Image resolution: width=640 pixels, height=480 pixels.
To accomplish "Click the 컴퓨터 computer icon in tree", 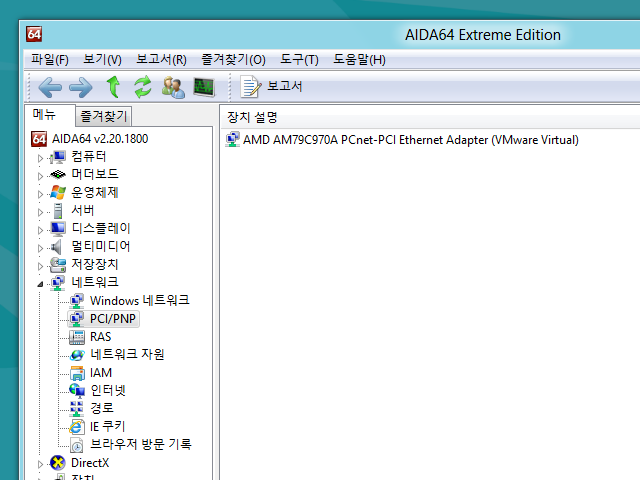I will click(x=58, y=157).
